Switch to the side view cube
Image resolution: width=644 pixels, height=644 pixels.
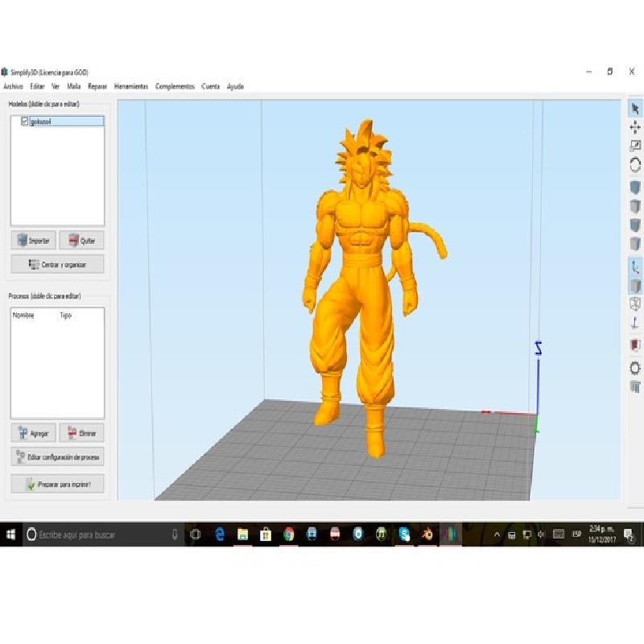[635, 244]
